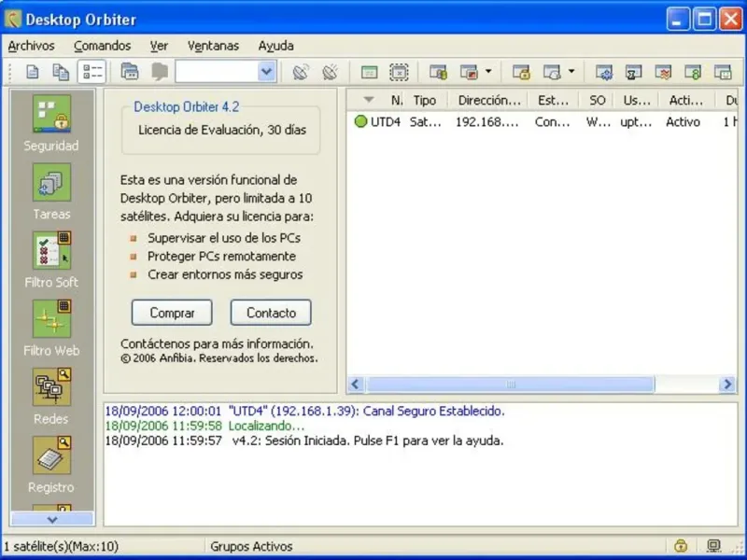The height and width of the screenshot is (560, 747).
Task: Click the horizontal scrollbar thumb in satellite list
Action: pyautogui.click(x=510, y=384)
